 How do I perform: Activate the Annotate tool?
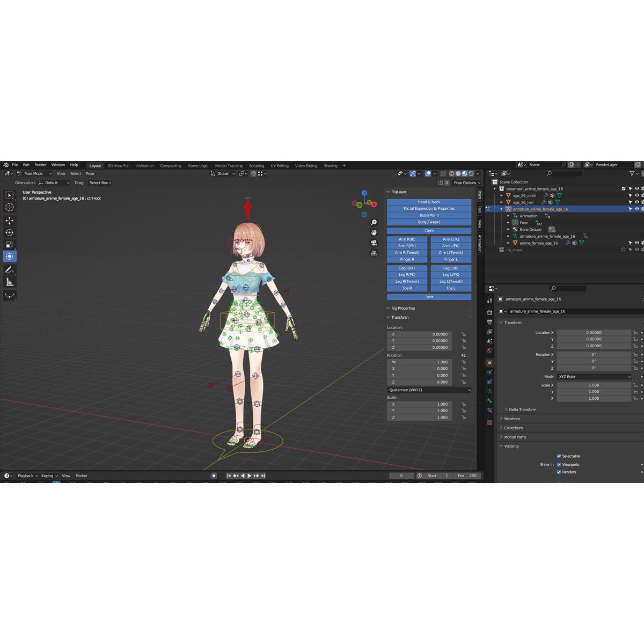point(10,270)
